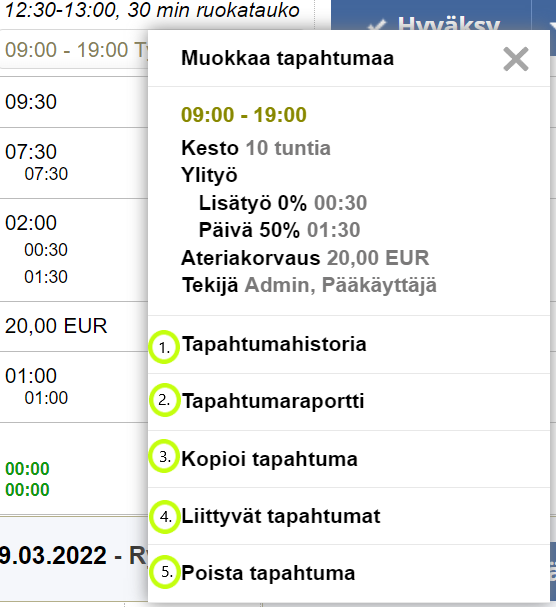Click the Ateriakorvaus 20,00 EUR line
556x607 pixels.
tap(305, 258)
